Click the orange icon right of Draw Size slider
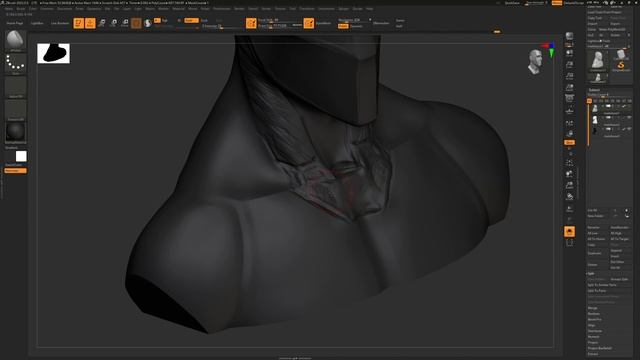The width and height of the screenshot is (640, 360). 309,23
